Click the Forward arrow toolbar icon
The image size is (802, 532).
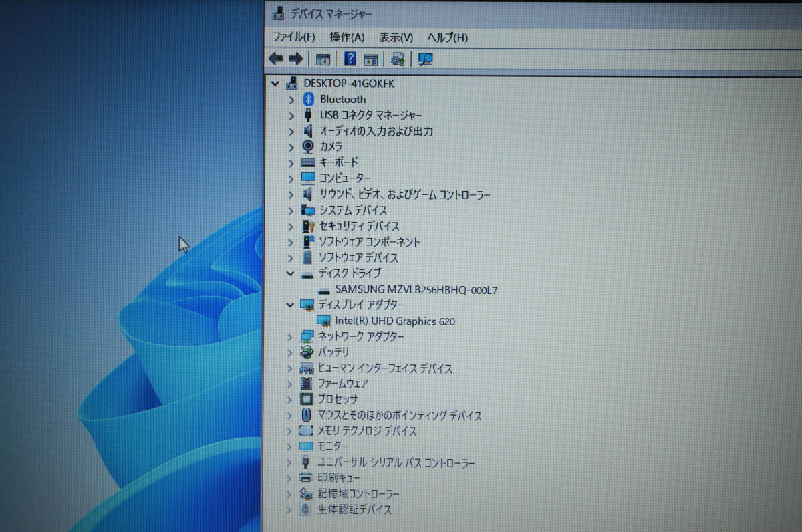click(x=295, y=59)
